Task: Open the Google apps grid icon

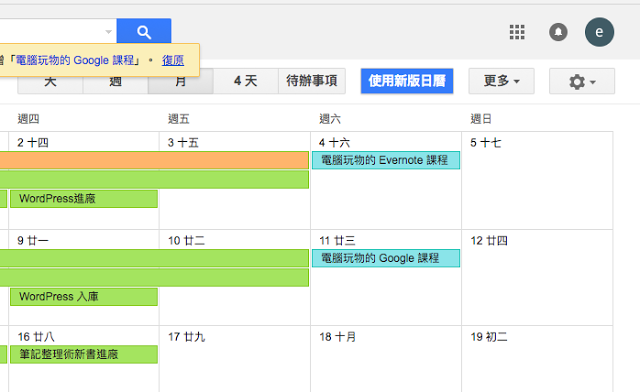Action: pyautogui.click(x=517, y=32)
